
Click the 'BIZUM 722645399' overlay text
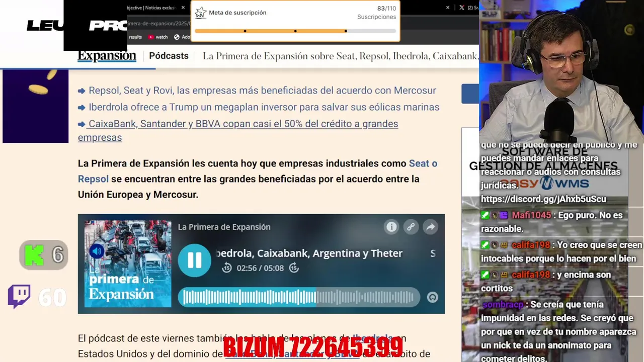pos(313,347)
